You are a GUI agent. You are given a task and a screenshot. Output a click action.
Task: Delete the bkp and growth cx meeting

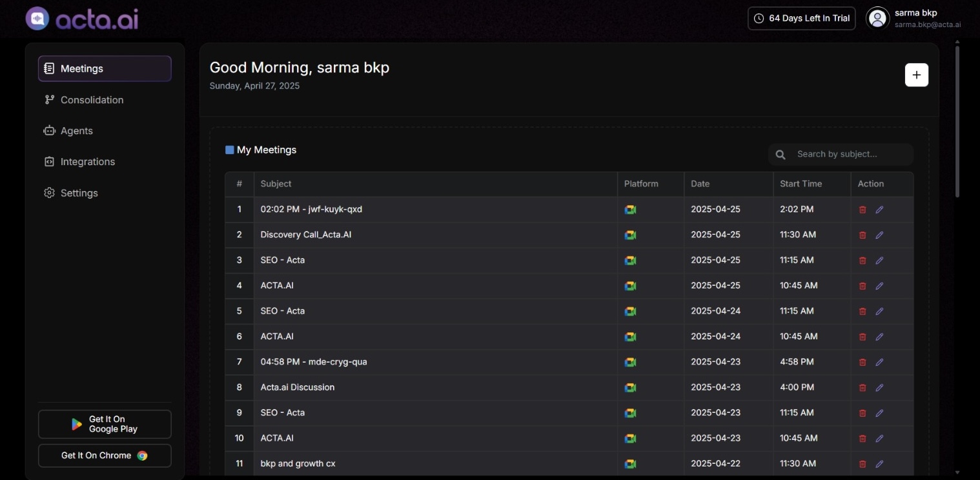pos(863,464)
